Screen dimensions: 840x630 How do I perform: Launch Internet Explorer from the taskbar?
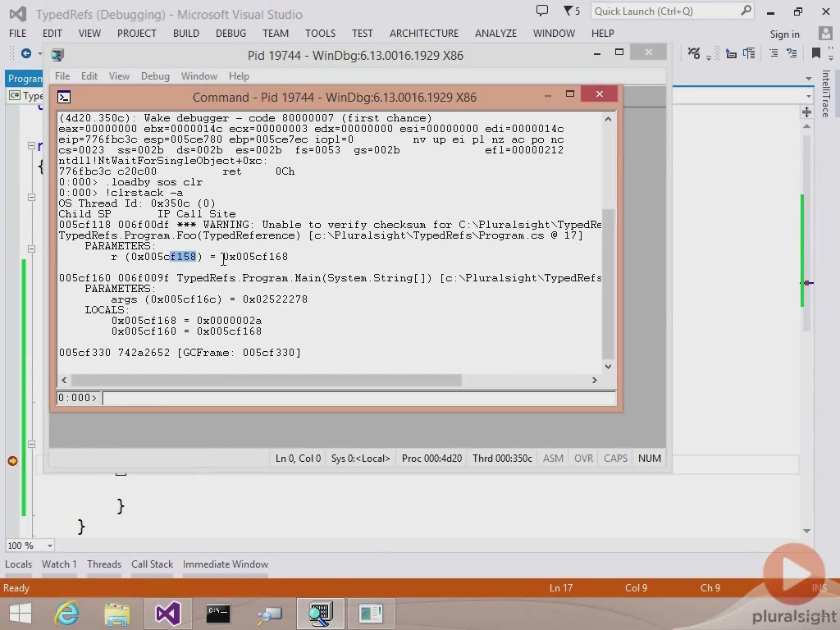[66, 614]
